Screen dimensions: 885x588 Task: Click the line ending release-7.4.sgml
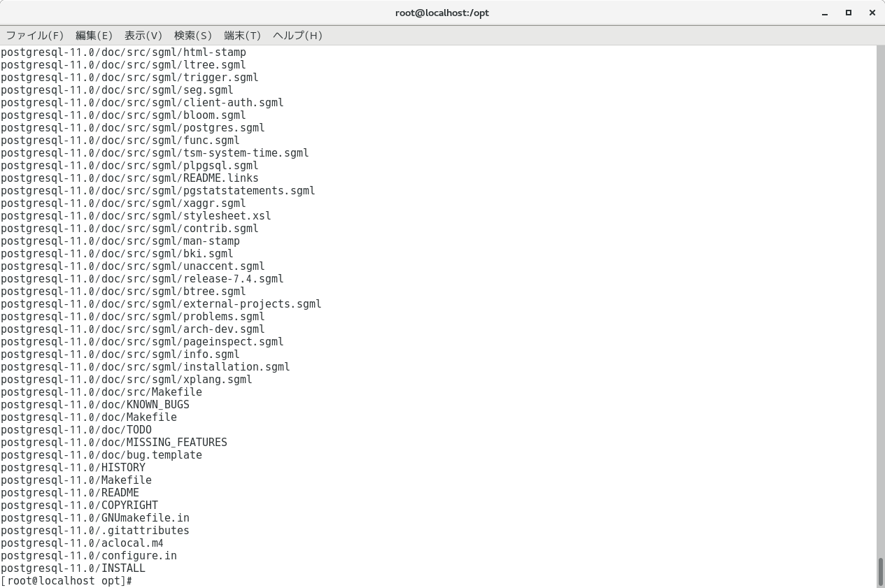click(x=143, y=279)
